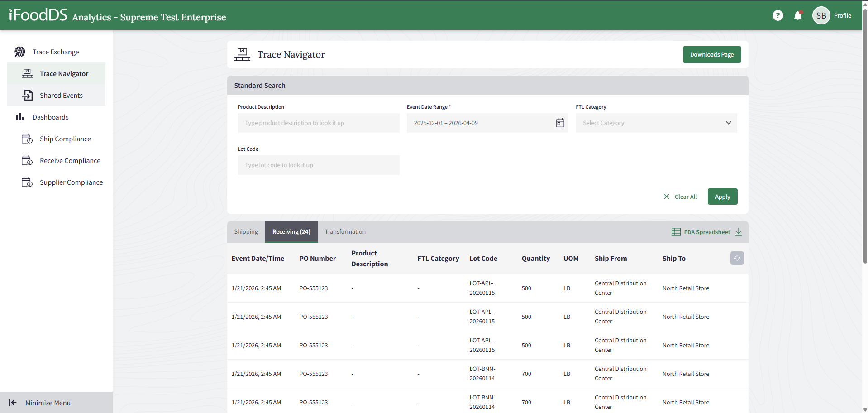Click the table refresh icon button
The height and width of the screenshot is (413, 868).
pos(737,258)
